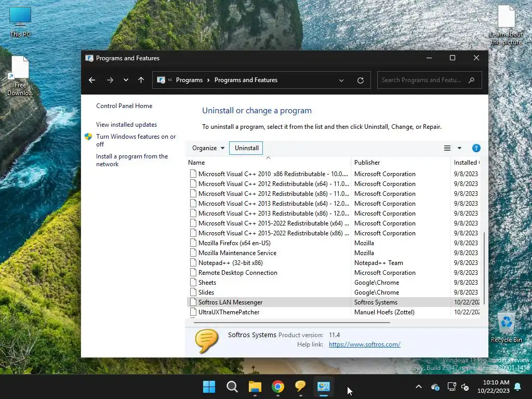Viewport: 532px width, 399px height.
Task: Click Control Panel taskbar icon
Action: tap(324, 387)
